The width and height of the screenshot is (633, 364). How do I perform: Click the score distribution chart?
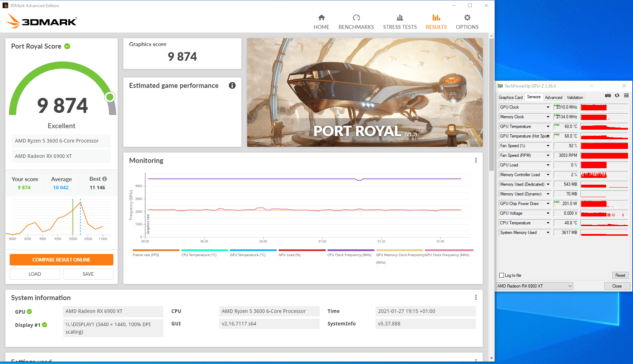(58, 220)
